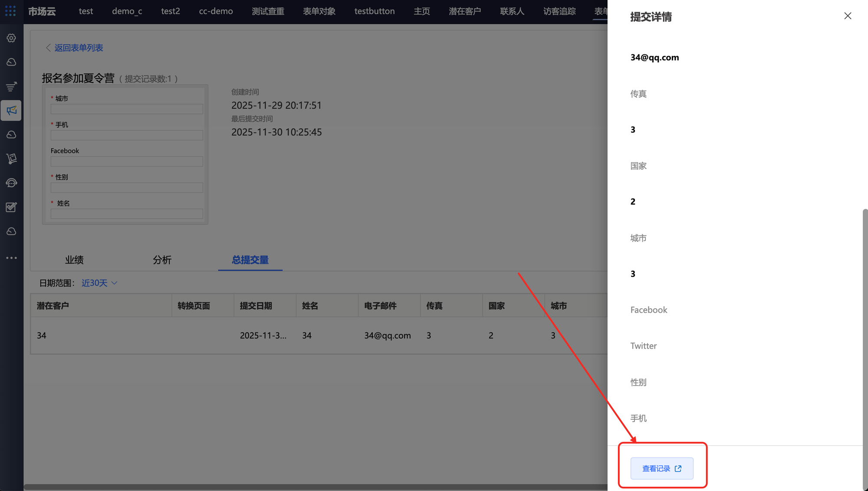Open the 访客追踪 top menu item
This screenshot has height=491, width=868.
(559, 11)
